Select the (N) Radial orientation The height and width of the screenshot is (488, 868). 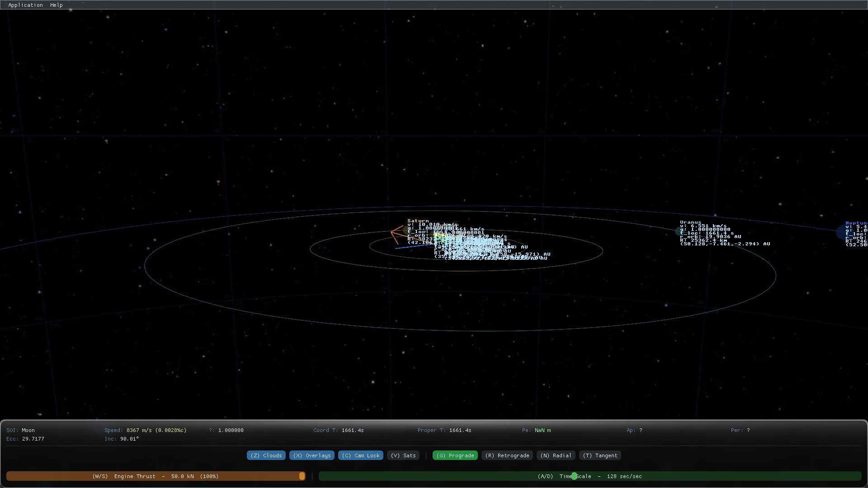(556, 455)
